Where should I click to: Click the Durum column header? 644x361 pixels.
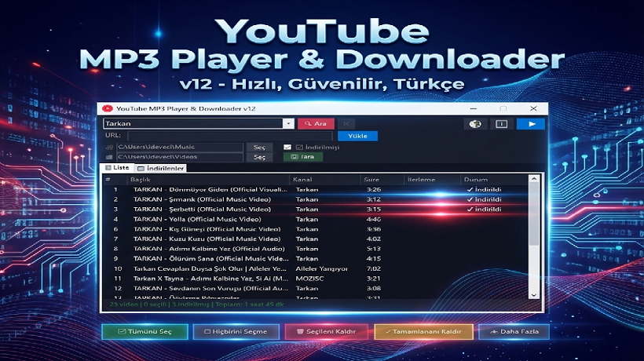point(495,179)
